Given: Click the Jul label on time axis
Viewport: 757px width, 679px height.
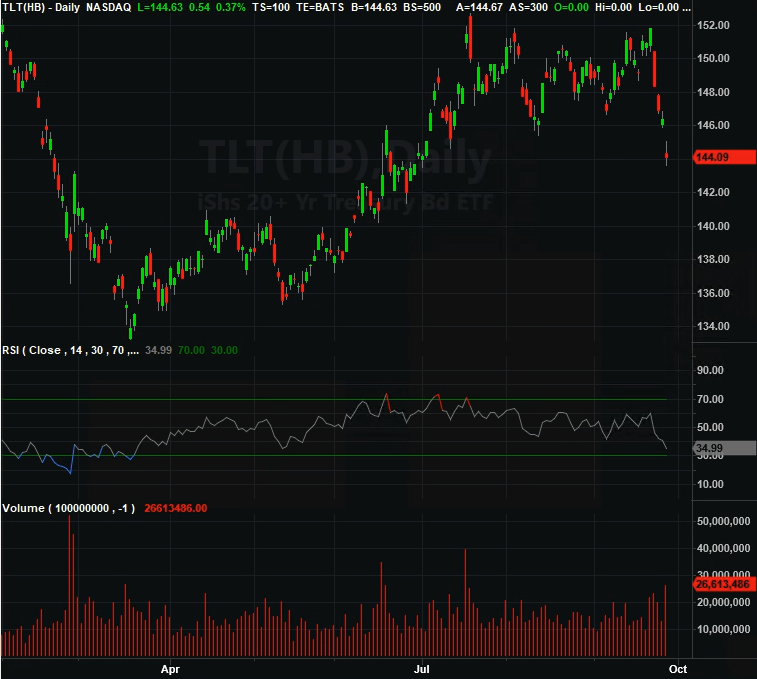Looking at the screenshot, I should click(x=421, y=669).
